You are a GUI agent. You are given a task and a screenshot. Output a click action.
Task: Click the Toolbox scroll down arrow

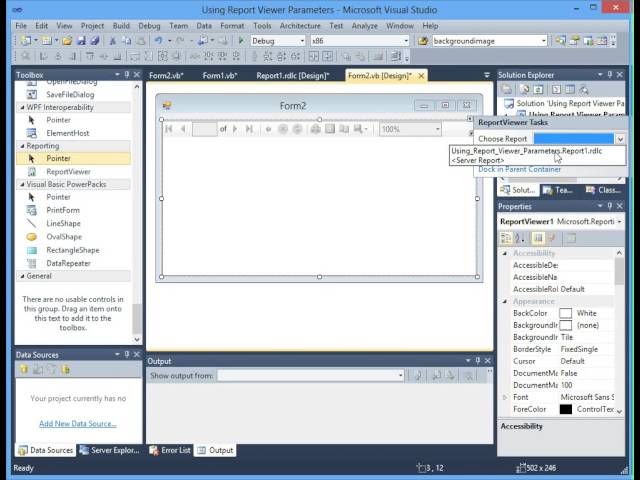137,339
